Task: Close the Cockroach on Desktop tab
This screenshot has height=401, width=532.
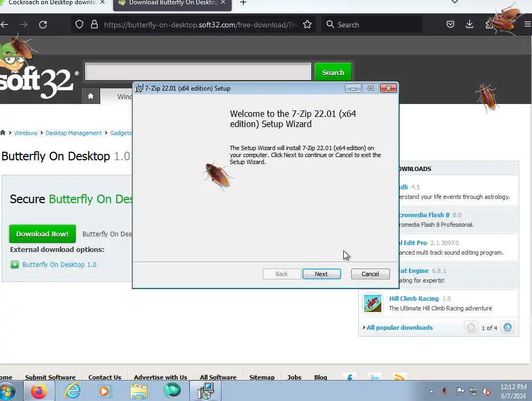Action: (x=102, y=3)
